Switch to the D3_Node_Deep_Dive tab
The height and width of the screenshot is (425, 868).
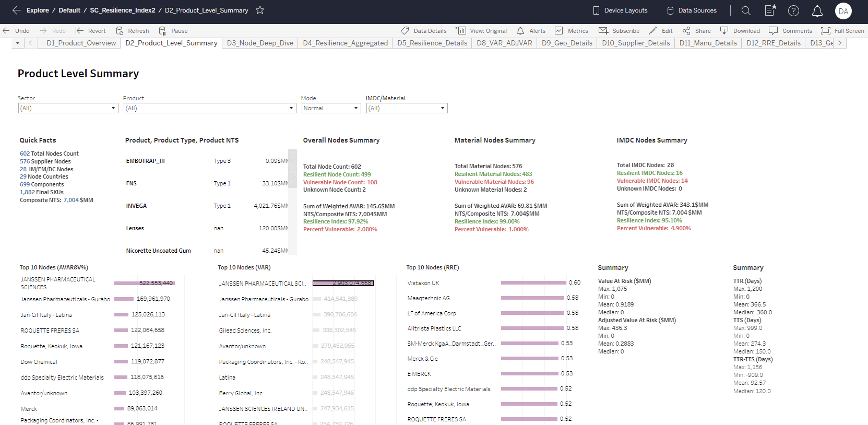260,43
